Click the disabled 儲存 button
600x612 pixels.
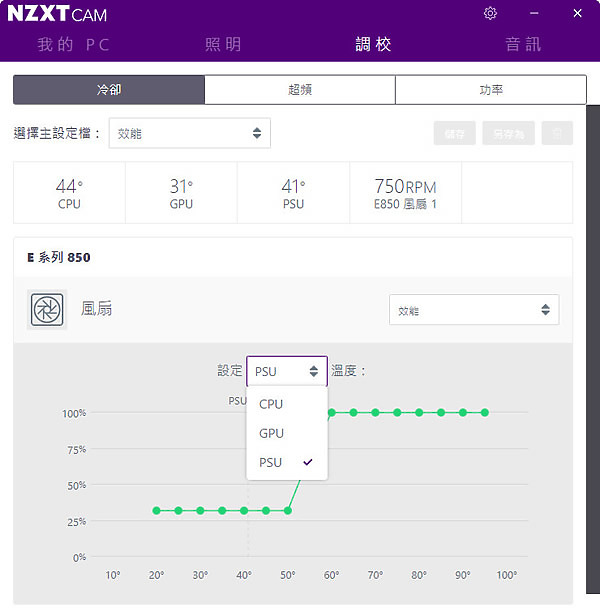pyautogui.click(x=454, y=133)
